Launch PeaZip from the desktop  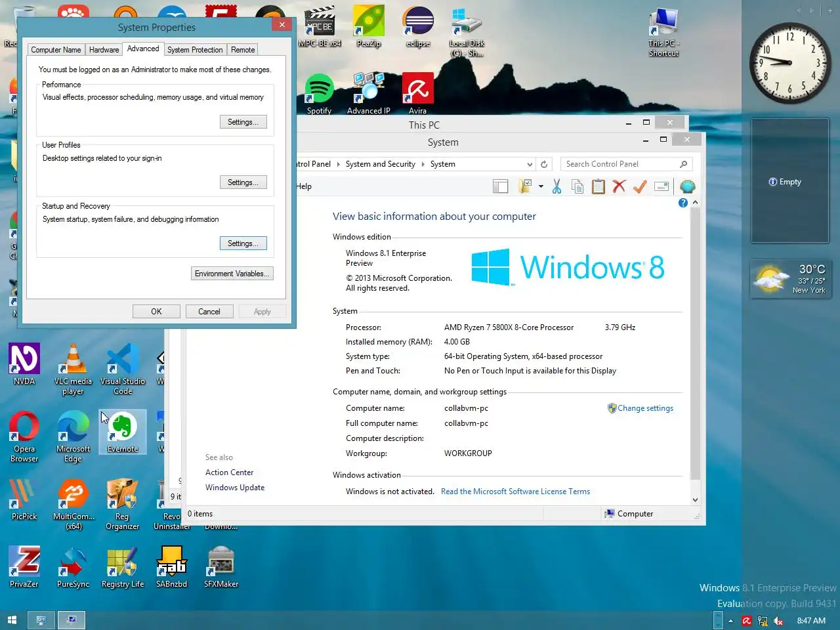coord(369,27)
